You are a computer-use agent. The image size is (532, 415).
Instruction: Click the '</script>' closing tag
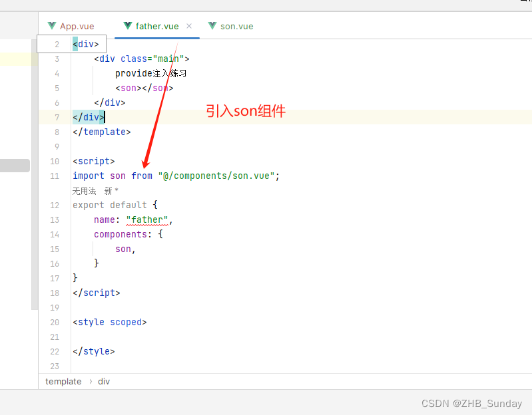(97, 293)
